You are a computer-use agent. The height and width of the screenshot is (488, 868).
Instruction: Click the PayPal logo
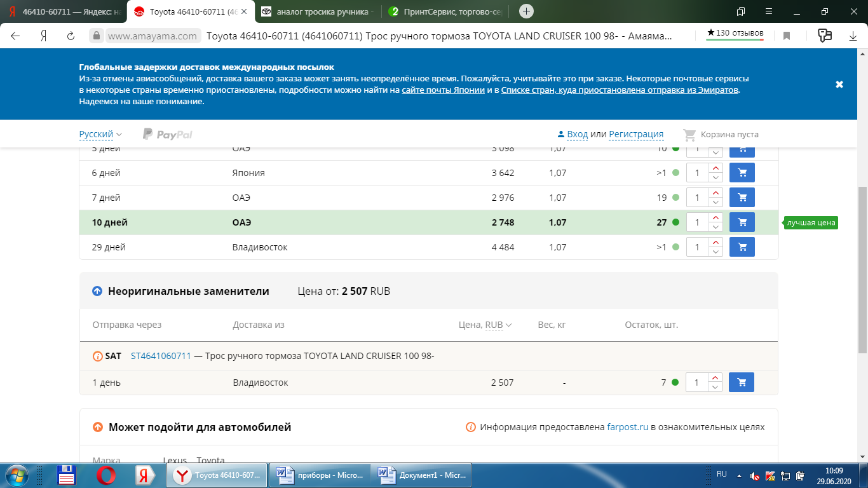point(168,134)
